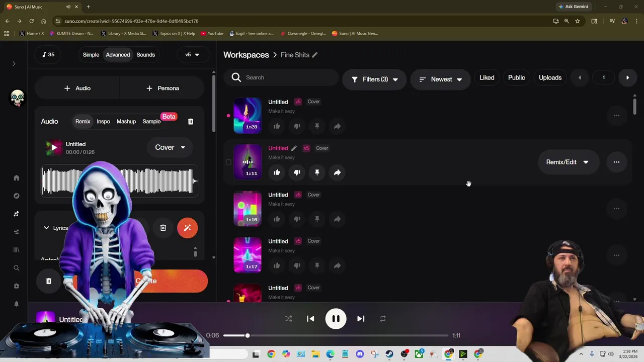Open more options for the 1:11 song
The height and width of the screenshot is (362, 644).
pyautogui.click(x=616, y=162)
